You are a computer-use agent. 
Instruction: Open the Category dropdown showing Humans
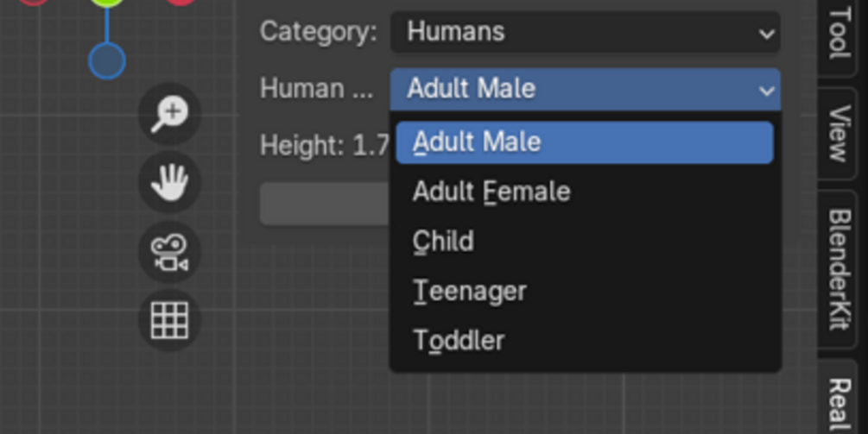pos(585,33)
